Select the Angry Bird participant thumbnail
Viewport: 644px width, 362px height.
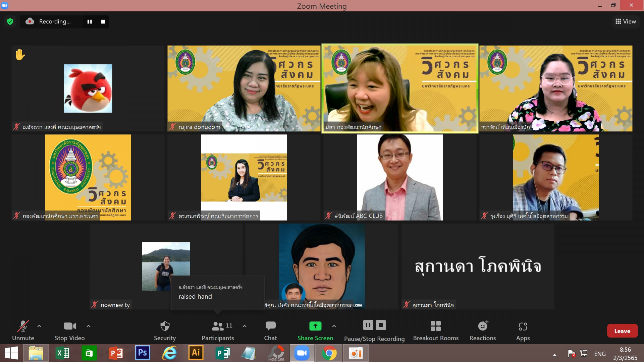88,88
